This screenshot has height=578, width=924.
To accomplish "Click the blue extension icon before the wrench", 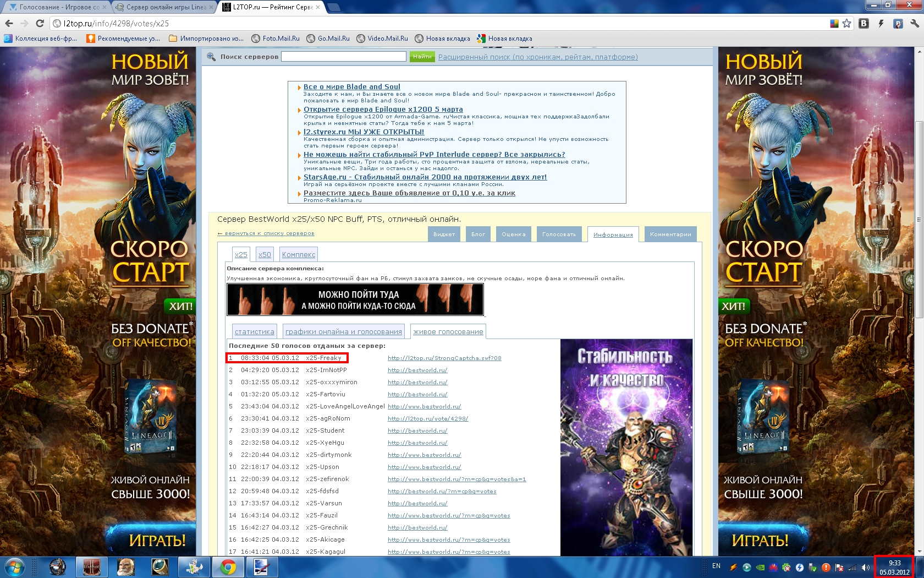I will (x=898, y=23).
